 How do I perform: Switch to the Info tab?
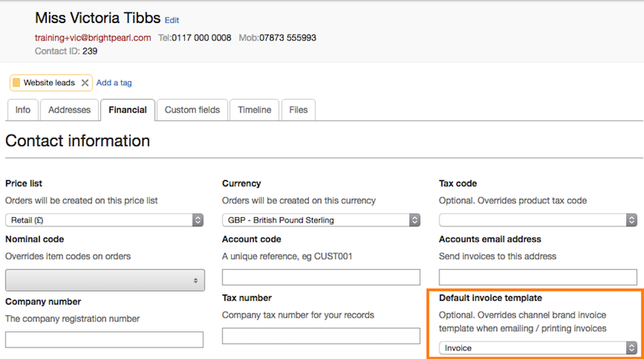point(23,110)
